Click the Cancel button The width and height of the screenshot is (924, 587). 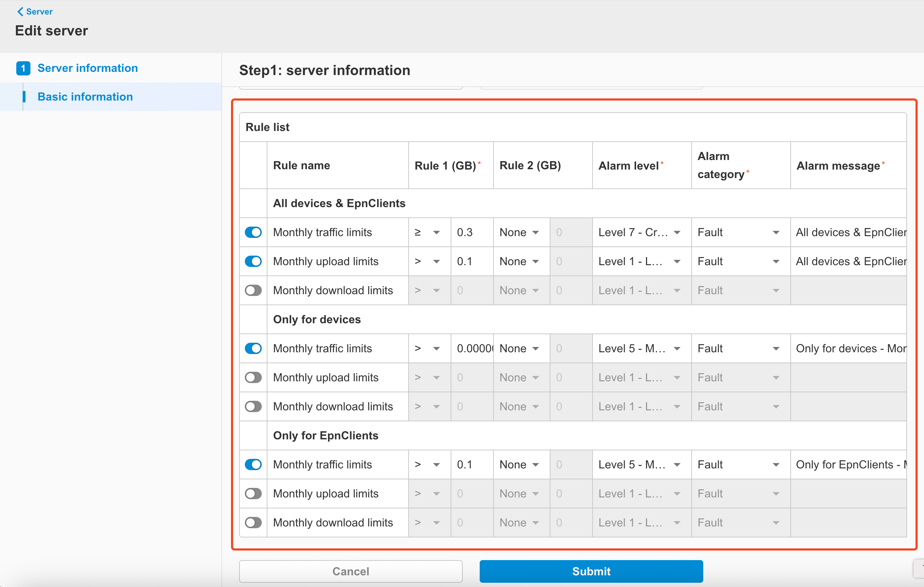coord(350,571)
